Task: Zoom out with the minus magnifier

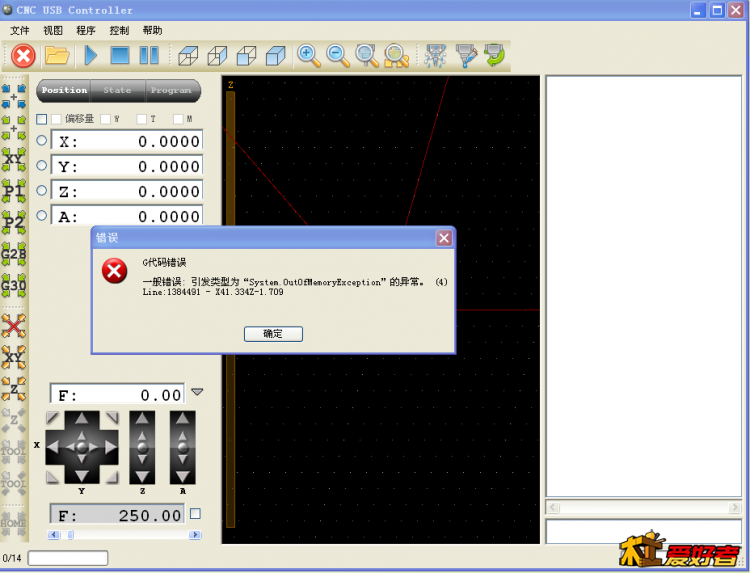Action: point(338,55)
